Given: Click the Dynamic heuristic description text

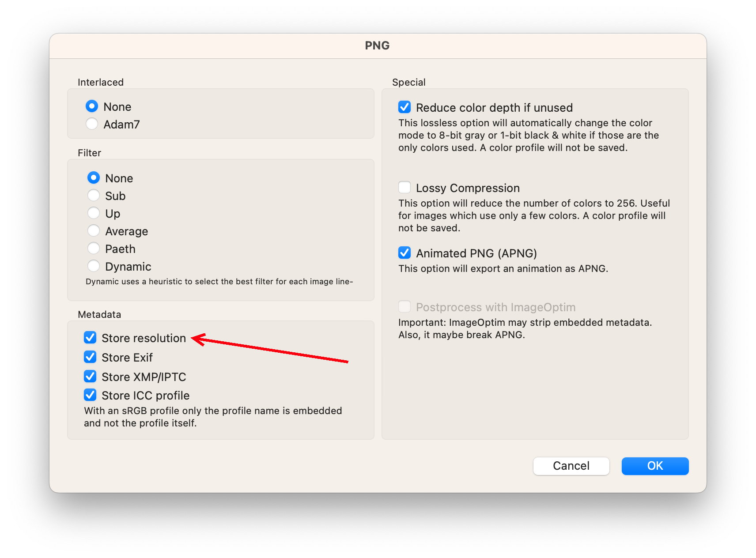Looking at the screenshot, I should (219, 282).
